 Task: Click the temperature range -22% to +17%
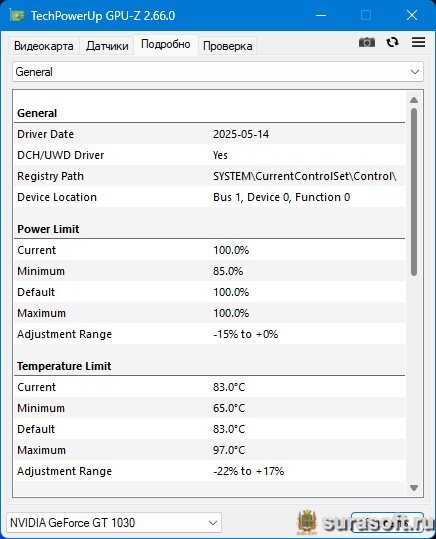(248, 471)
